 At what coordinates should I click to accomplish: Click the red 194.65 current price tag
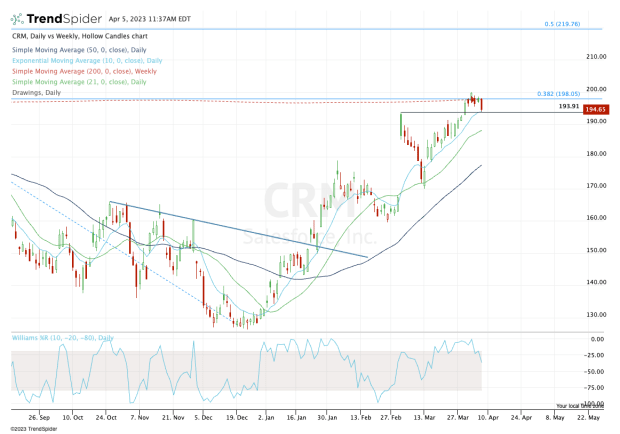[x=598, y=109]
